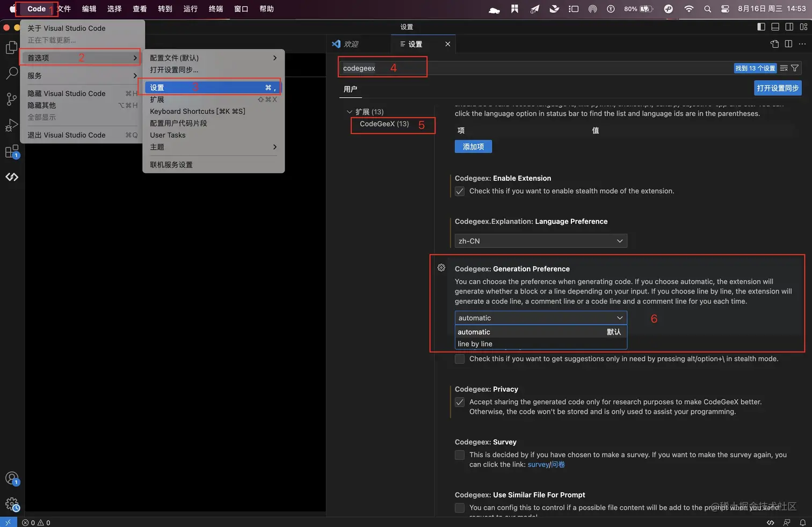The height and width of the screenshot is (527, 812).
Task: Click the blue 打开设置同步 button
Action: (x=778, y=88)
